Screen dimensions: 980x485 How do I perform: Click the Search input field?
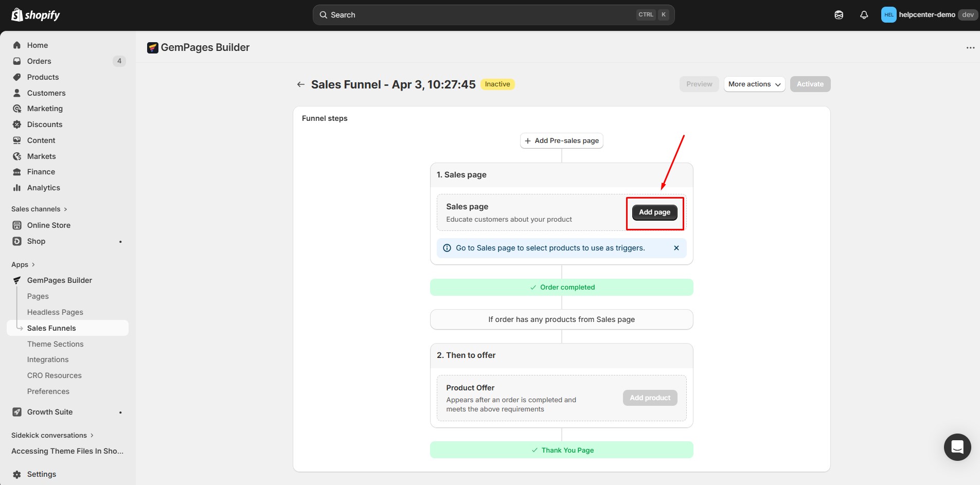[x=478, y=15]
